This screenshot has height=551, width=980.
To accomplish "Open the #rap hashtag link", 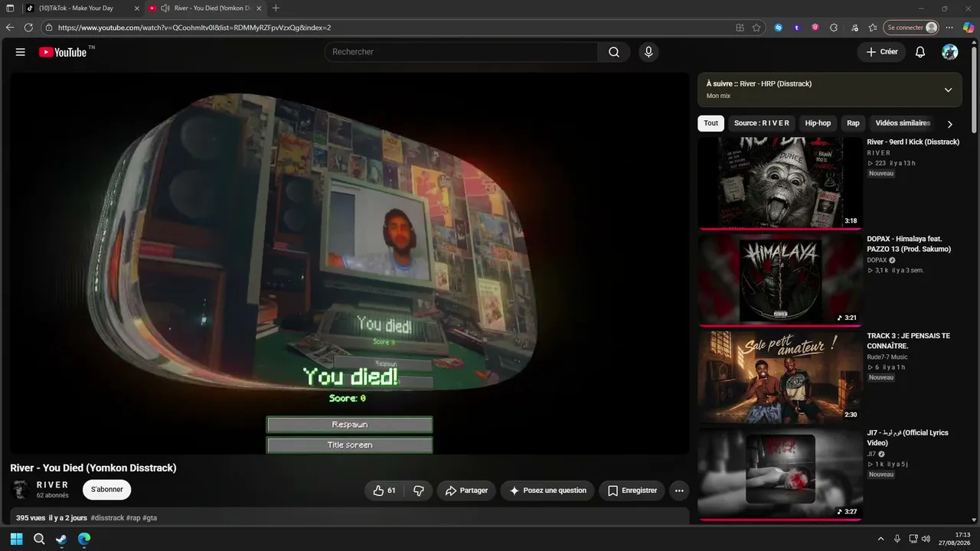I will pyautogui.click(x=133, y=518).
